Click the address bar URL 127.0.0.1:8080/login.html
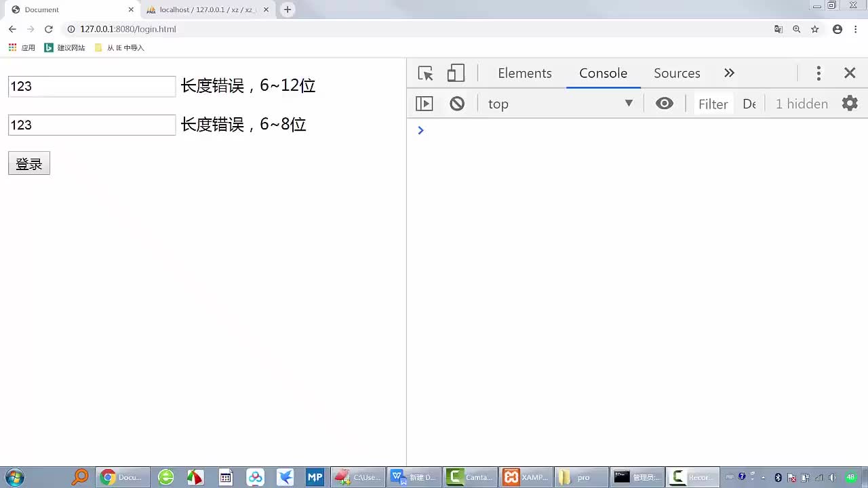Image resolution: width=868 pixels, height=488 pixels. pos(128,29)
